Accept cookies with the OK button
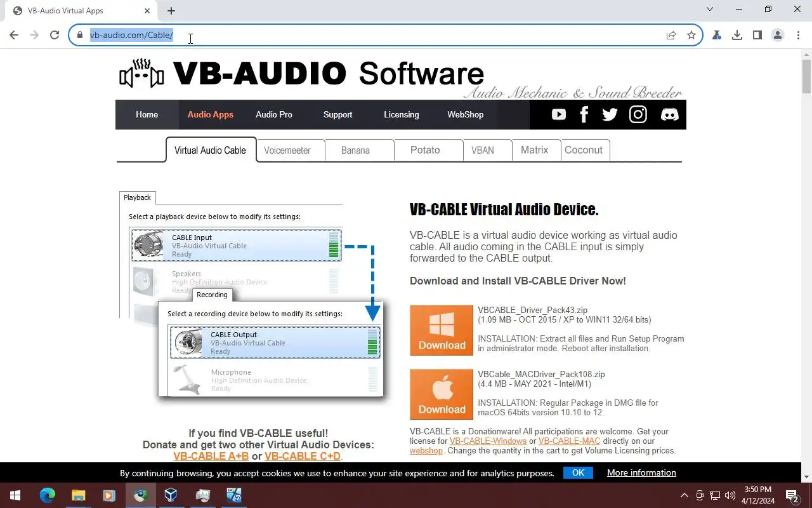Screen dimensions: 812x508 (578, 472)
